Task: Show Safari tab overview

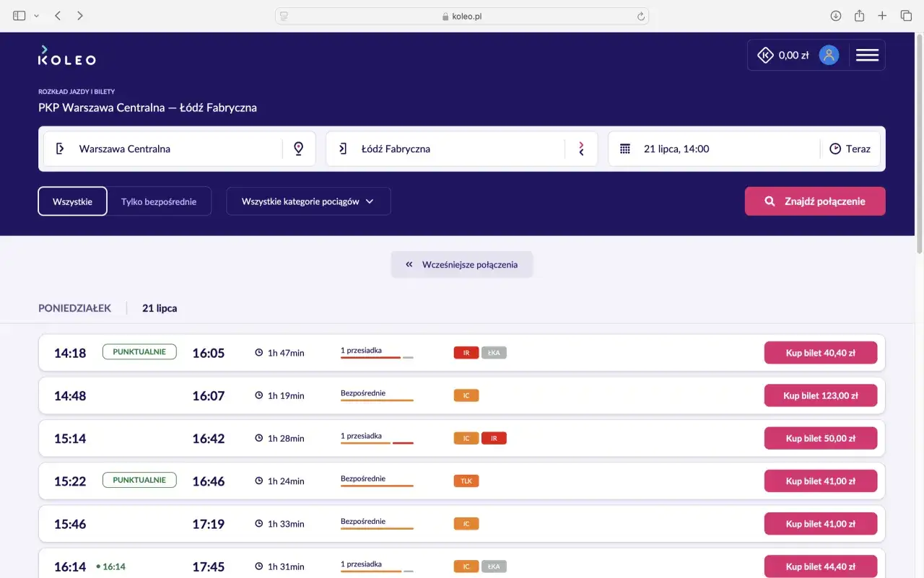Action: coord(906,16)
